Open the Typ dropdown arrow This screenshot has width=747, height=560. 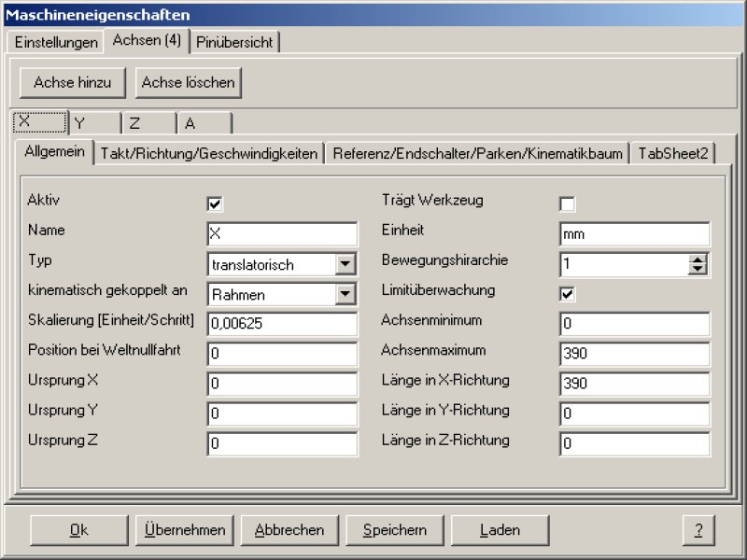pyautogui.click(x=346, y=264)
